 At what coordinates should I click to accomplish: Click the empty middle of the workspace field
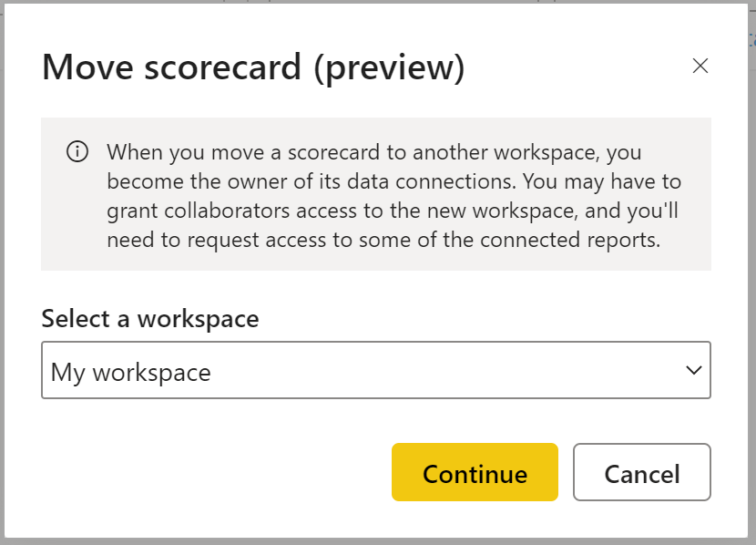point(437,371)
